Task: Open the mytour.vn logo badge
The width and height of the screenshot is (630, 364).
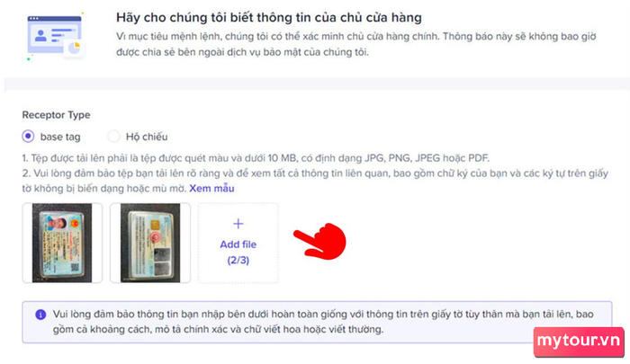Action: tap(579, 342)
